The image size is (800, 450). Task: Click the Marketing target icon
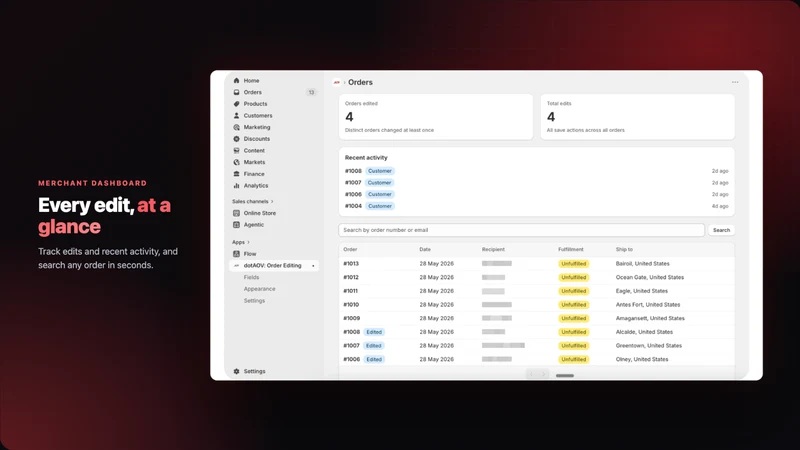(236, 127)
